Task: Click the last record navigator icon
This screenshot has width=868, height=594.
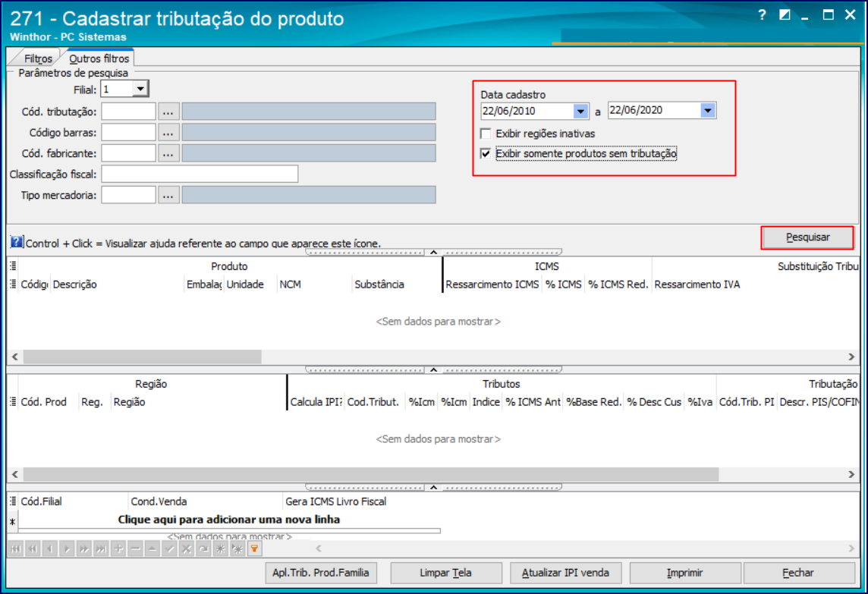Action: point(102,549)
